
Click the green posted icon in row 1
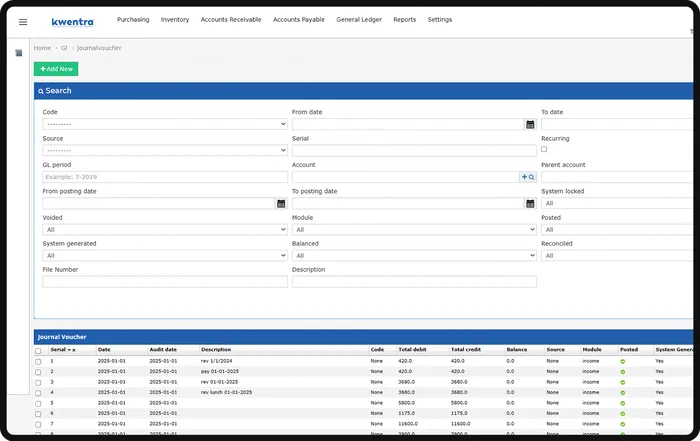click(x=622, y=362)
